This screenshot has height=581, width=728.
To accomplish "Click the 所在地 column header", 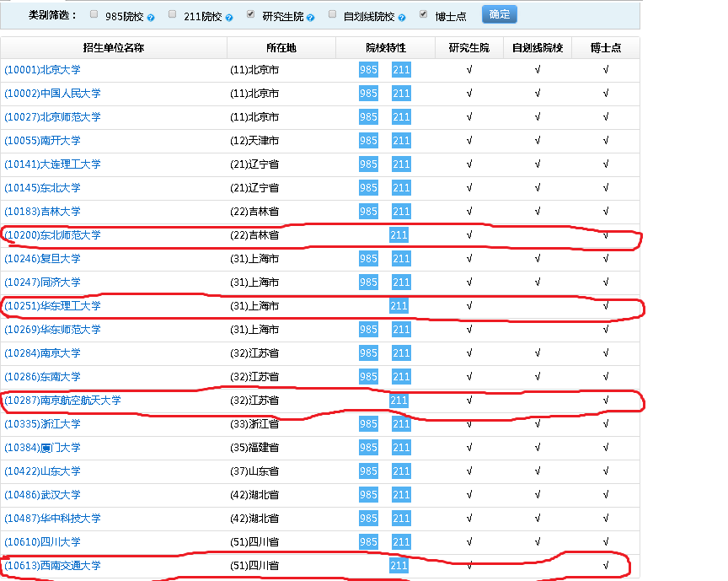I will [x=280, y=48].
